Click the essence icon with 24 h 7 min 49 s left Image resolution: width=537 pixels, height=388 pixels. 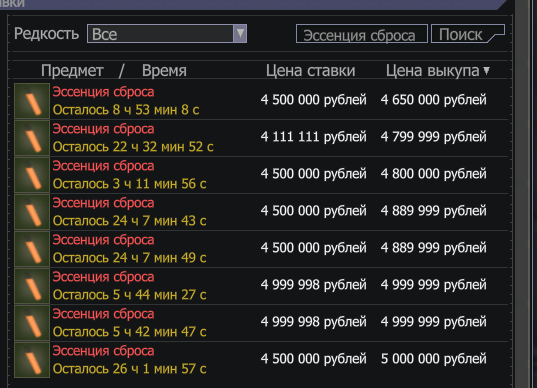(32, 249)
